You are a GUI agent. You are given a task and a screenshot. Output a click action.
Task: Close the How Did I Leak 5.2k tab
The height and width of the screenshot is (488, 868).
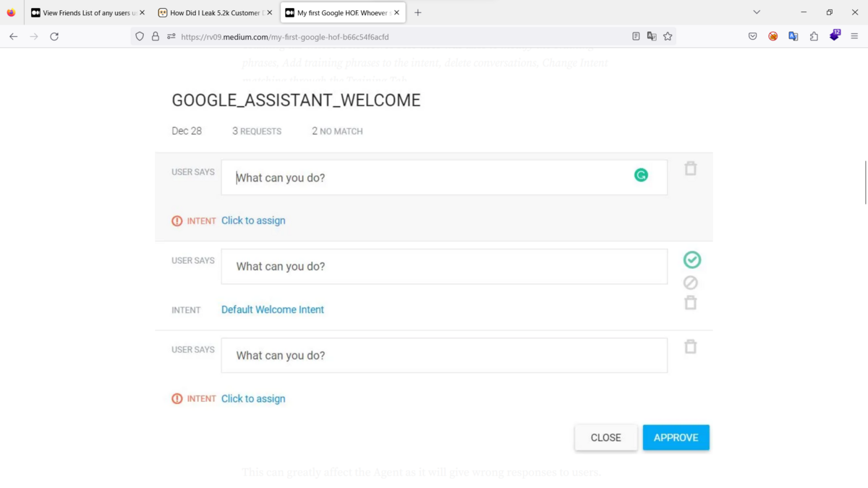[x=270, y=12]
